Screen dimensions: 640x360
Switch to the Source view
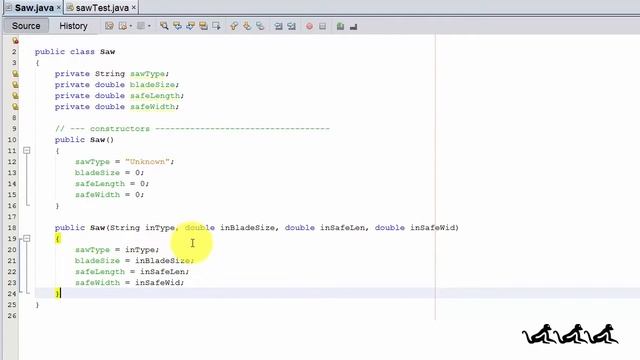pos(26,26)
